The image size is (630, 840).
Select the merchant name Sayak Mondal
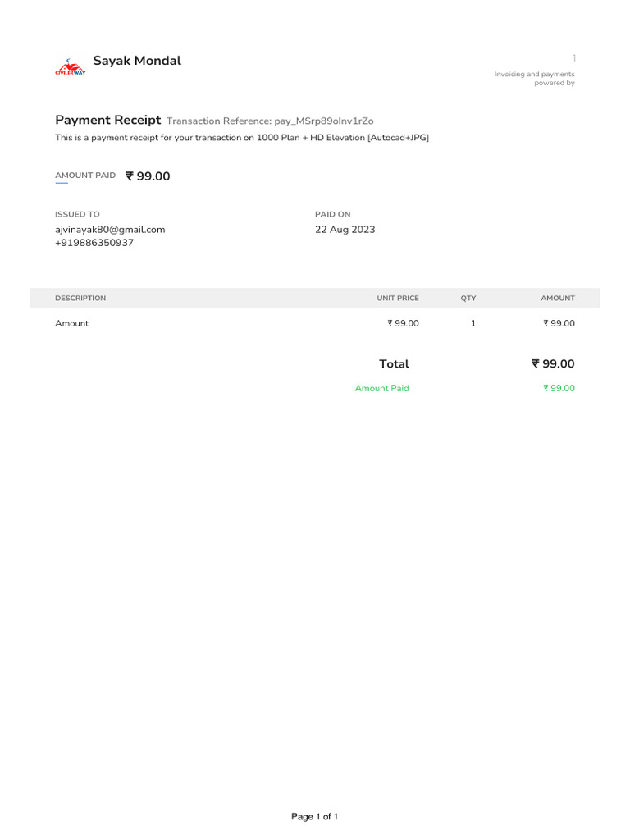point(137,61)
